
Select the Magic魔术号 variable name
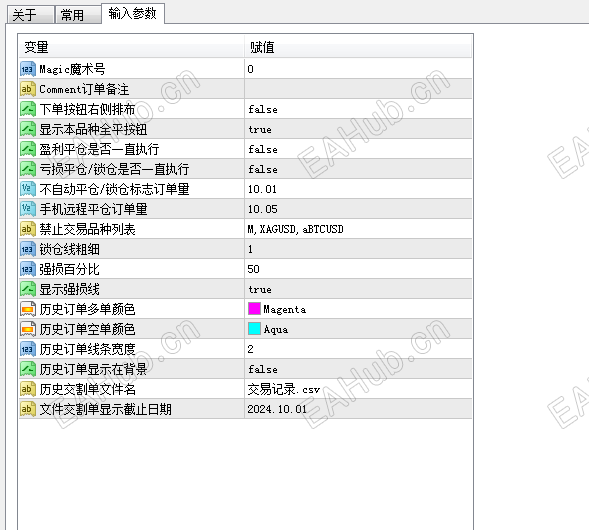72,69
